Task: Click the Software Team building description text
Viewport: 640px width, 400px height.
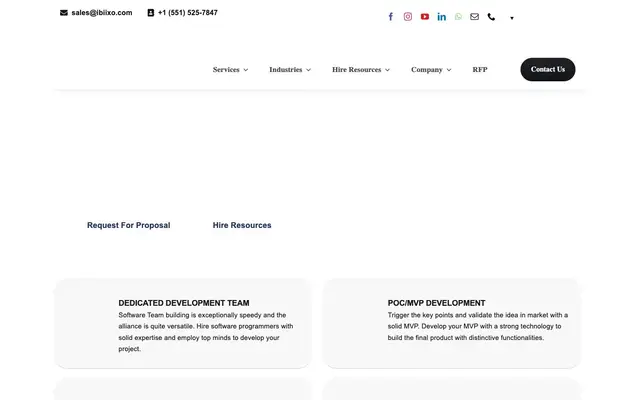Action: (206, 332)
